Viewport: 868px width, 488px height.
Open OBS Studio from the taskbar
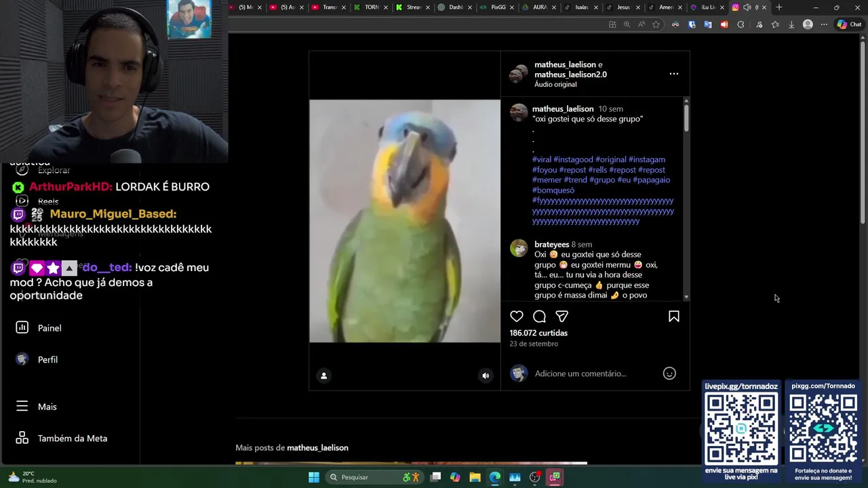[x=535, y=477]
